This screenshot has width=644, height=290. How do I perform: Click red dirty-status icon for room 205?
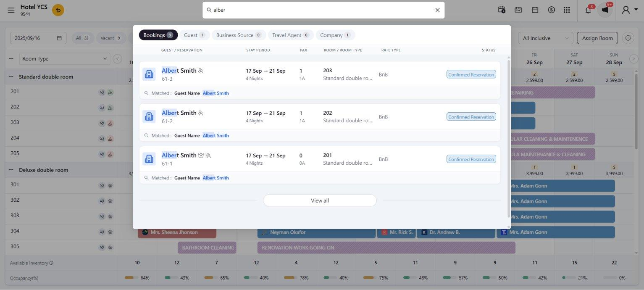click(110, 154)
